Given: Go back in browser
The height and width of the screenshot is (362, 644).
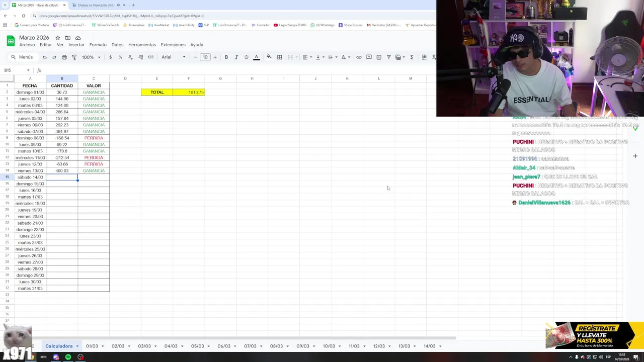Looking at the screenshot, I should pos(6,16).
